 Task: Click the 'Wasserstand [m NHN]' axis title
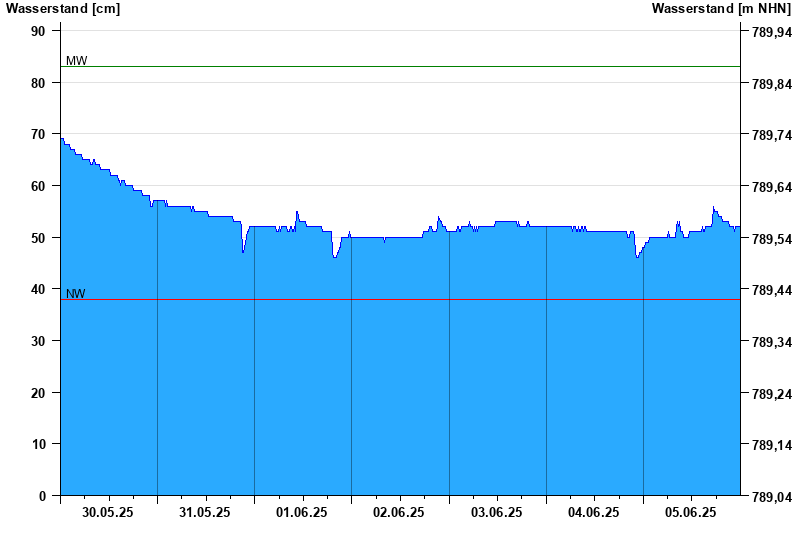(721, 9)
